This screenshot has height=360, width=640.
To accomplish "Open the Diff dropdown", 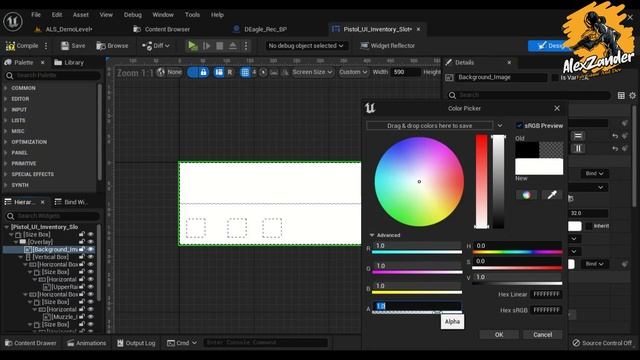I will pos(156,46).
